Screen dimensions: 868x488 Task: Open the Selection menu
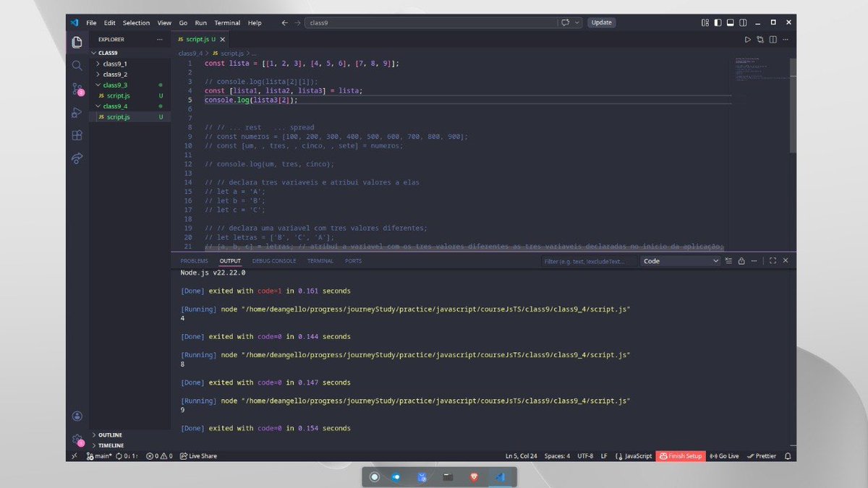[136, 22]
